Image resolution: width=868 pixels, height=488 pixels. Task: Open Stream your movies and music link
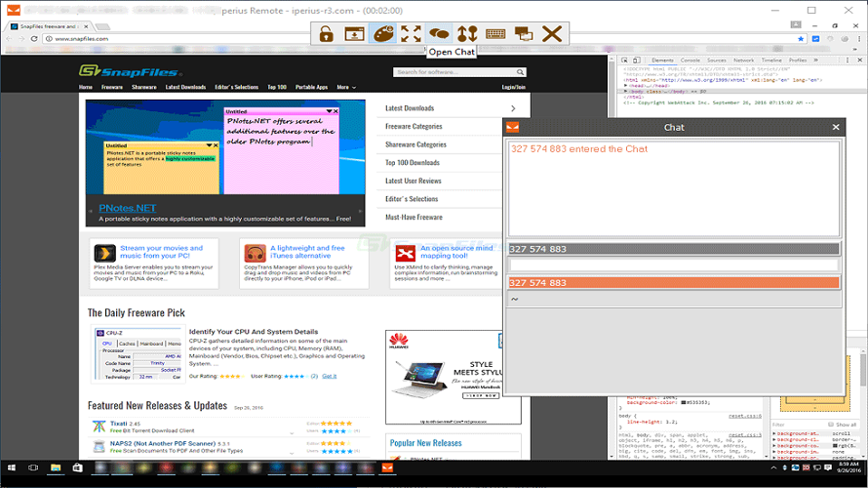[x=162, y=252]
